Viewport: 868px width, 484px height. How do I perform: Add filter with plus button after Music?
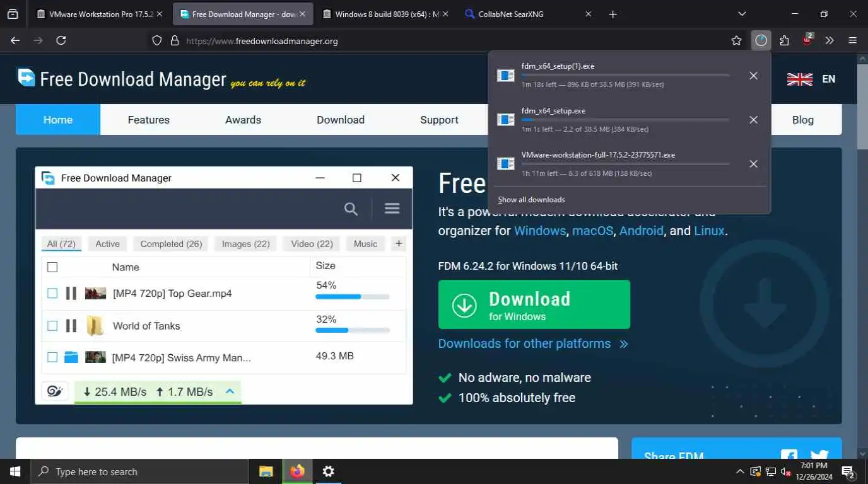(x=399, y=244)
